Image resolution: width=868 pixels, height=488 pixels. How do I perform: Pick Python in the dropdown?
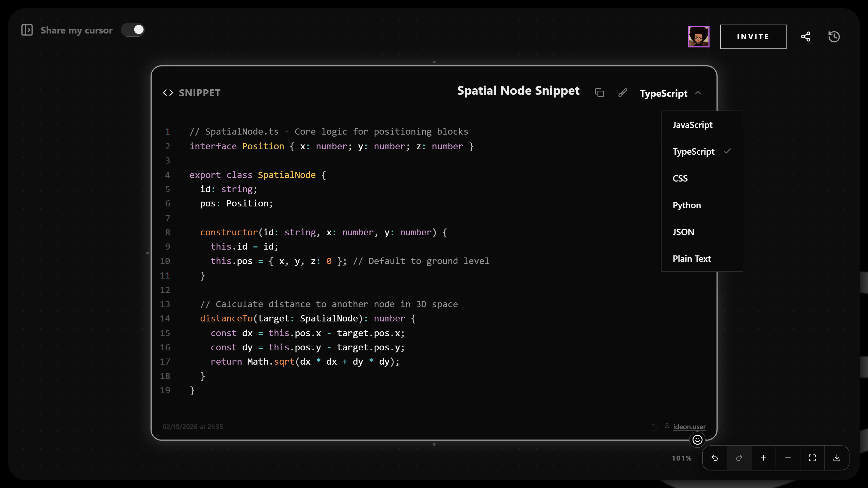pos(686,205)
